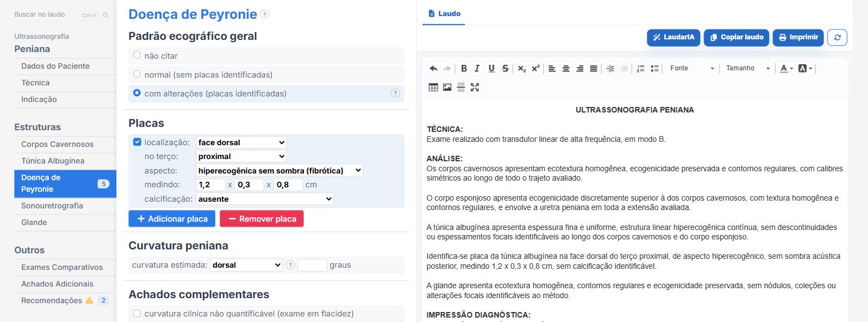
Task: Toggle underline formatting in the editor
Action: coord(491,69)
